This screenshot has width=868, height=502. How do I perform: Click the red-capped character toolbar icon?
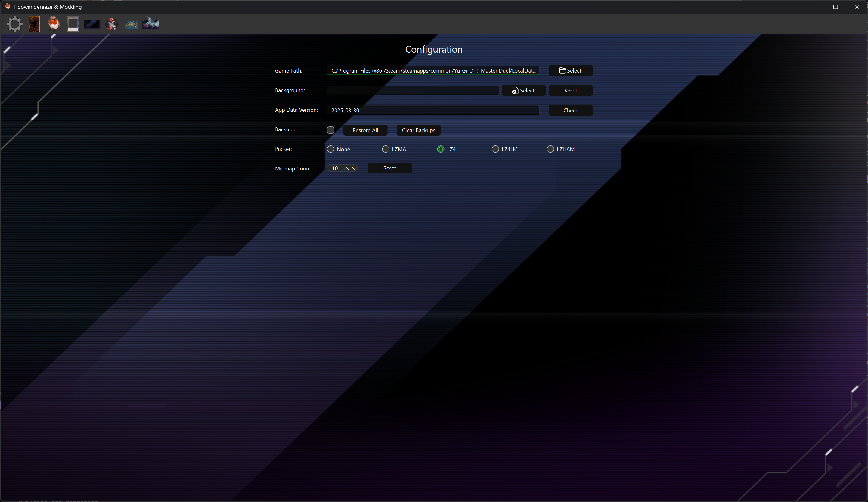(112, 24)
